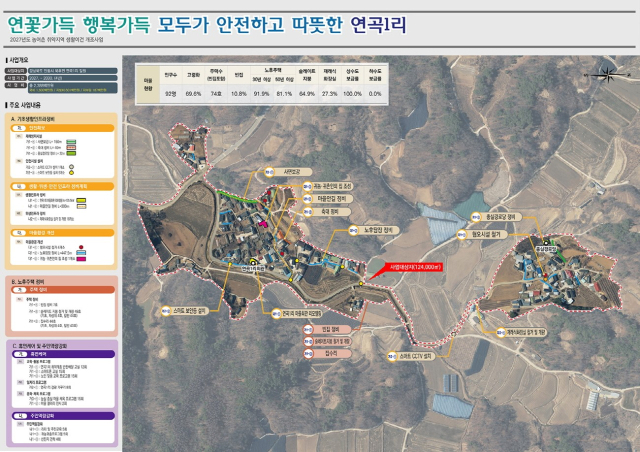
Task: Click the yellow circle legend symbol
Action: coord(71,173)
